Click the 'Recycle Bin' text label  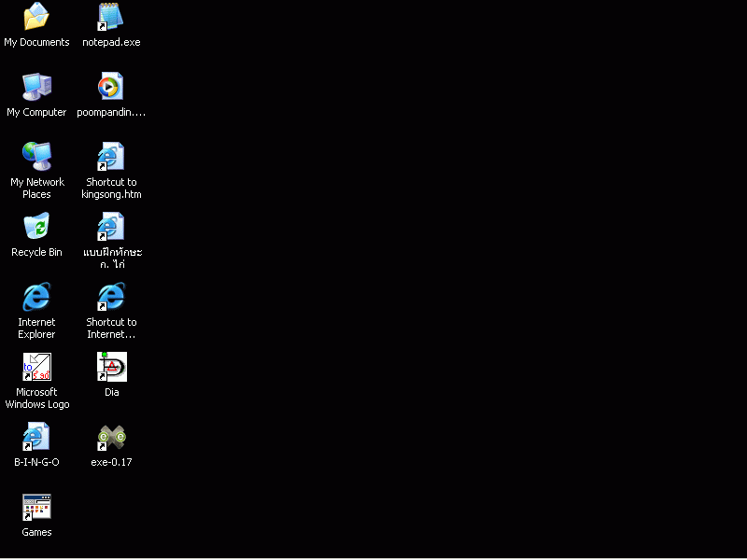click(36, 252)
